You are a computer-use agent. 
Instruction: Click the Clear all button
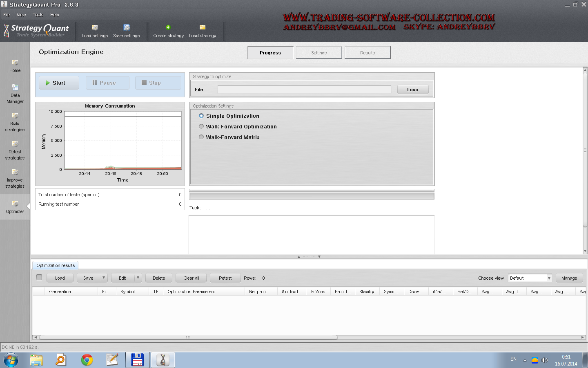pos(191,278)
